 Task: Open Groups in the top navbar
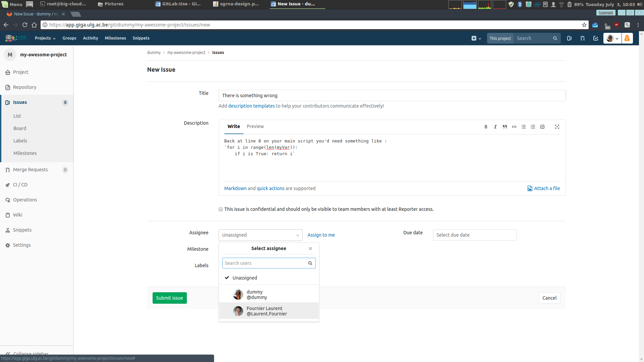69,38
